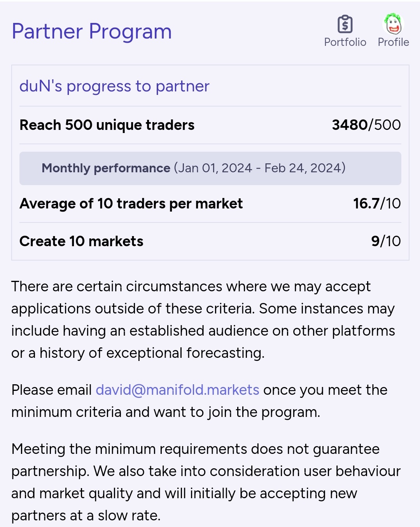Click the "partners at a slow rate" final line

pyautogui.click(x=86, y=516)
